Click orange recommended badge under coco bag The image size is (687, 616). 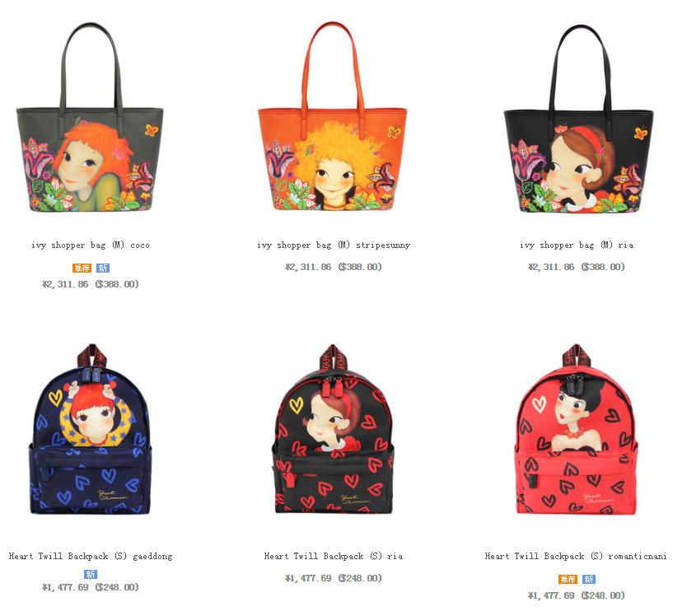[x=82, y=268]
